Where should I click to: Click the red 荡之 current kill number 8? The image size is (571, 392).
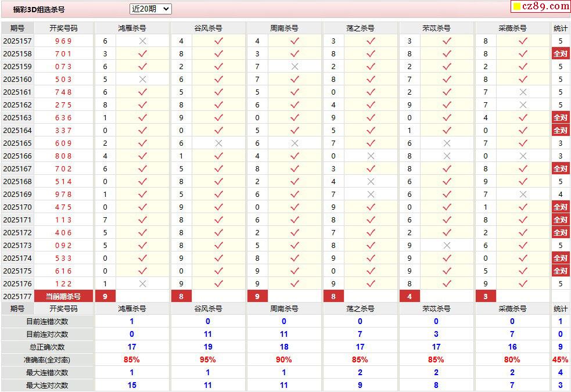coord(333,296)
